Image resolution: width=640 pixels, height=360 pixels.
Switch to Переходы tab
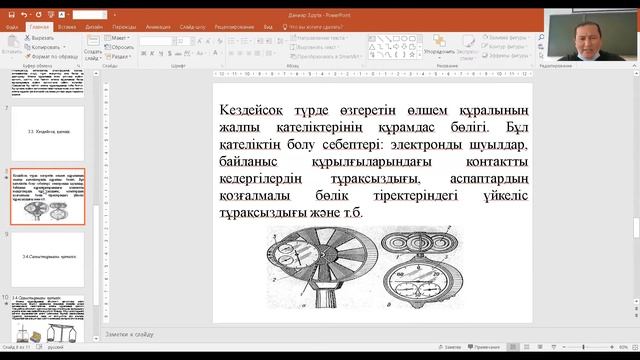pos(124,27)
